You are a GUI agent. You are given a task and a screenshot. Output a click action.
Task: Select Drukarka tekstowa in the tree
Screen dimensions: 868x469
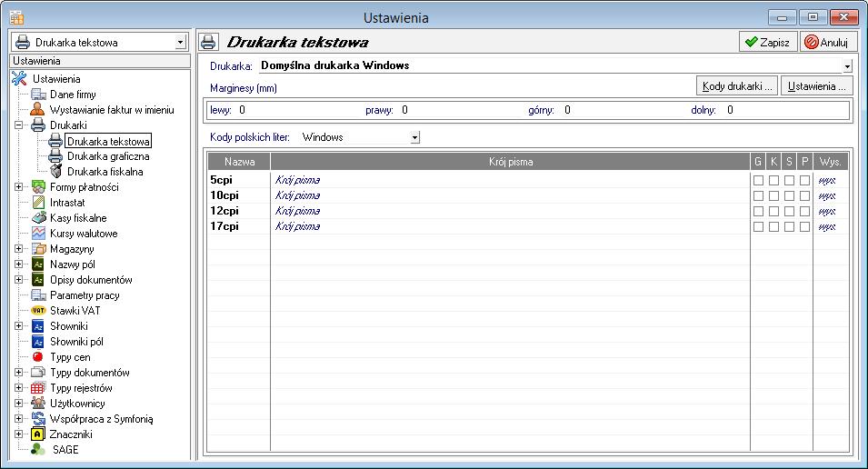click(108, 141)
